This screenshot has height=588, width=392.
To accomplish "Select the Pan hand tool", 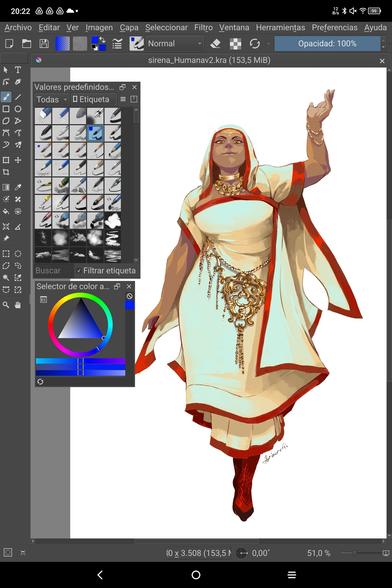I will coord(18,305).
